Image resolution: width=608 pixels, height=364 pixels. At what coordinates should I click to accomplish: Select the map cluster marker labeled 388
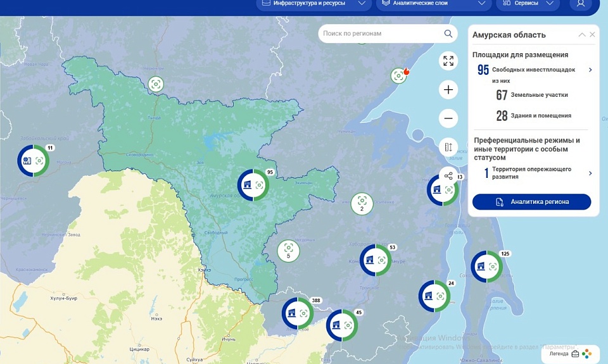[x=298, y=313]
